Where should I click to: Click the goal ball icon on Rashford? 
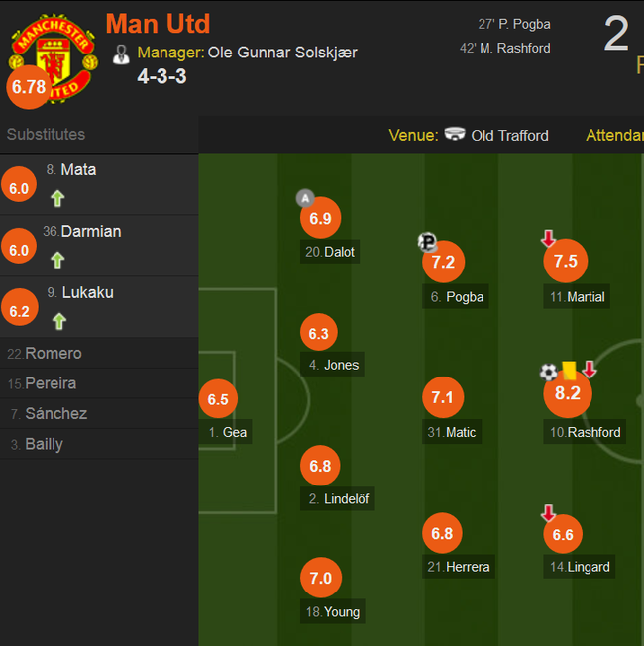549,372
